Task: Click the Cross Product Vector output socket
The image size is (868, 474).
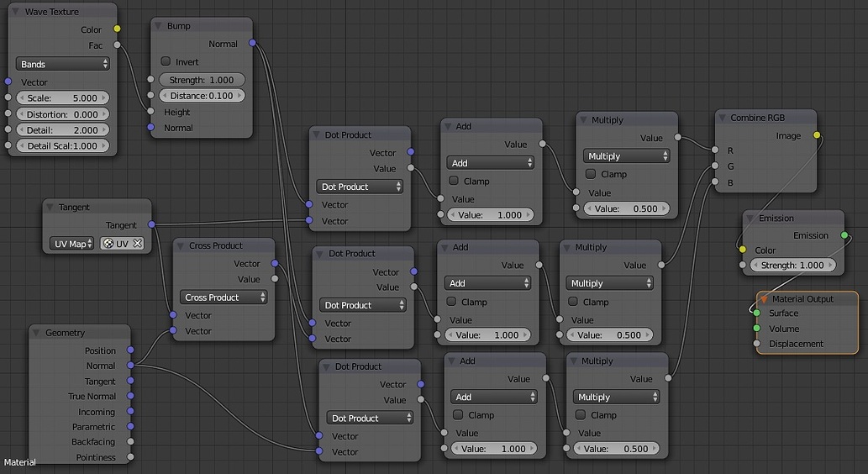Action: click(x=275, y=263)
